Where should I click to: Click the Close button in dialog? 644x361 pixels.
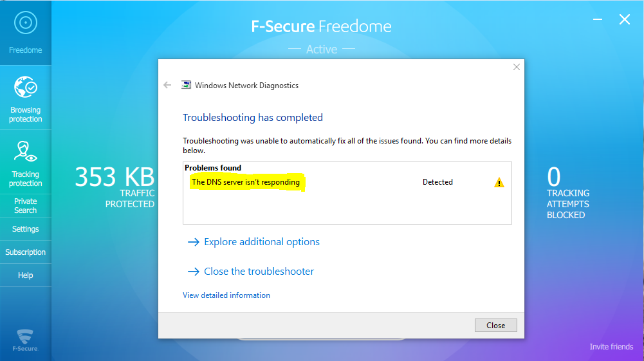tap(496, 325)
